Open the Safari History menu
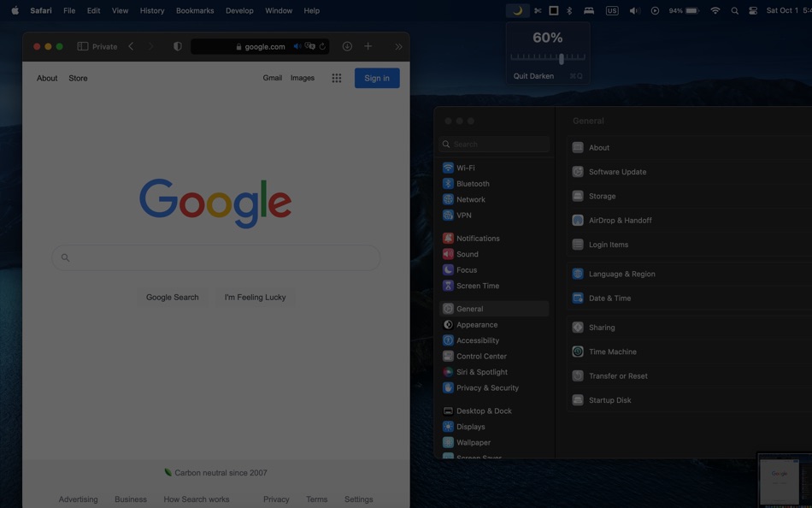Image resolution: width=812 pixels, height=508 pixels. coord(152,10)
